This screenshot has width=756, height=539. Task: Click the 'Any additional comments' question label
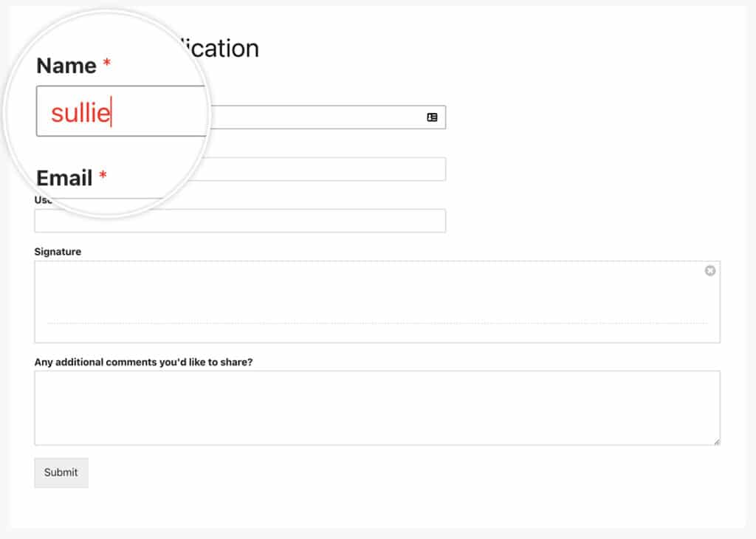(x=145, y=362)
